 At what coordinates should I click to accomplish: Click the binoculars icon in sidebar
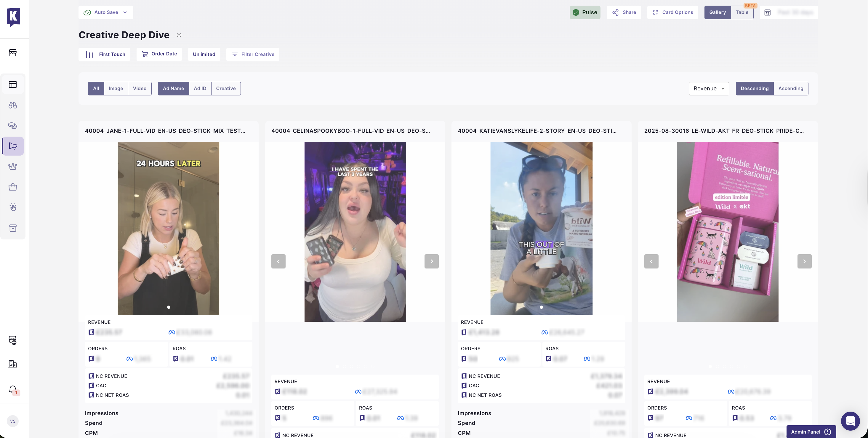[13, 105]
